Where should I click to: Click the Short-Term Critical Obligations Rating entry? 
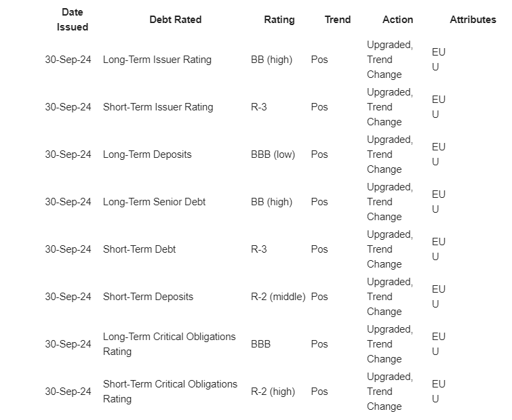[x=170, y=392]
